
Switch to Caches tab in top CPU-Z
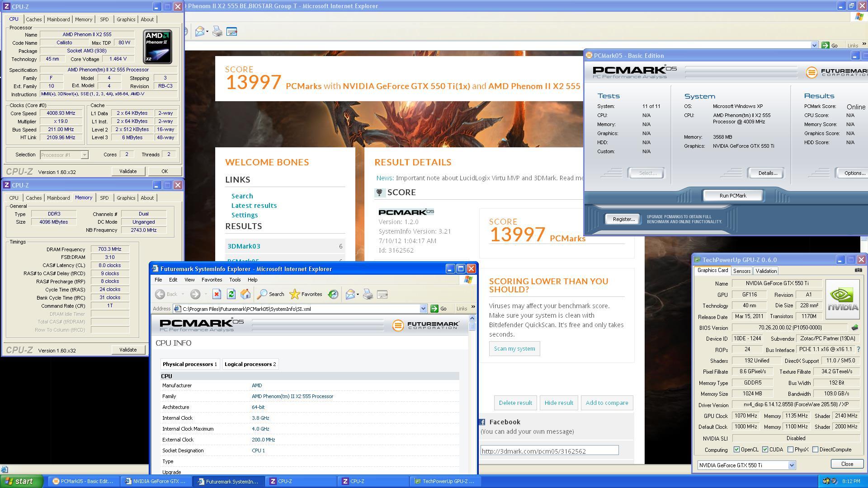(33, 19)
